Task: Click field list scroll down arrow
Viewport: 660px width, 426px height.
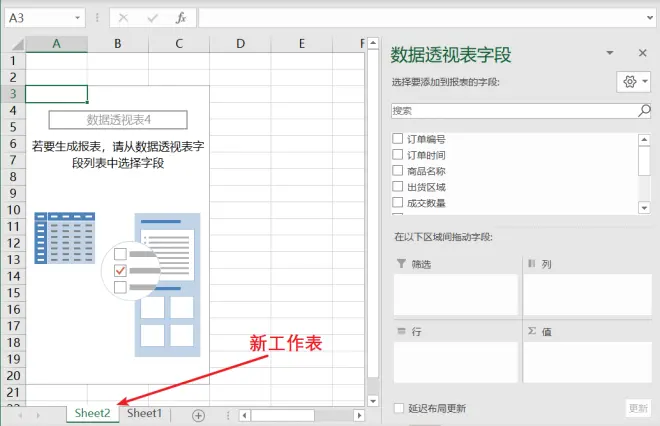Action: pyautogui.click(x=644, y=208)
